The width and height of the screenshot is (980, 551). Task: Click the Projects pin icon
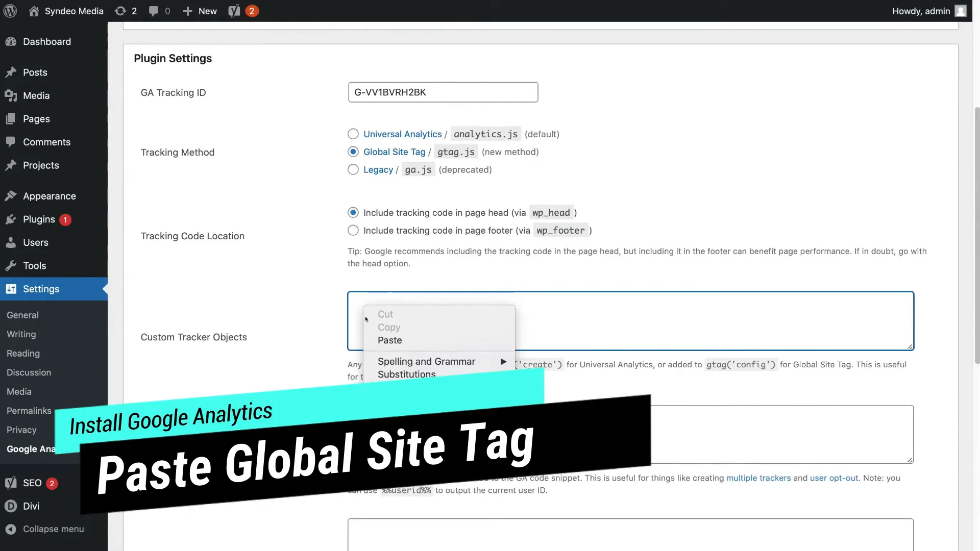[11, 165]
